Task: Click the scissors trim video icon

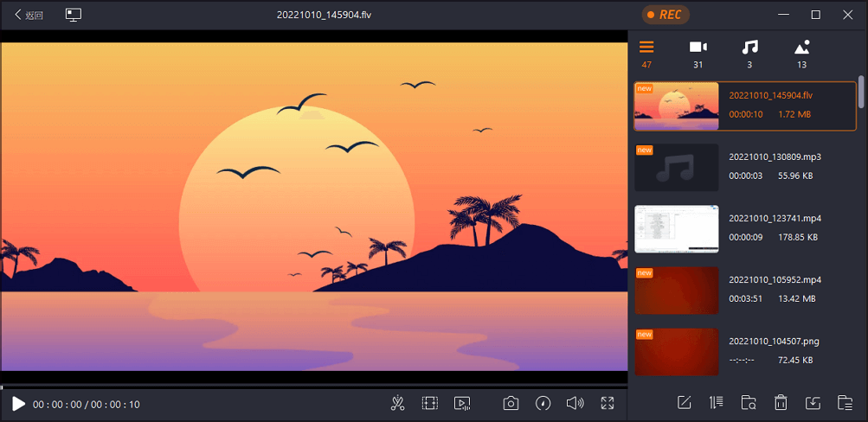Action: tap(397, 403)
